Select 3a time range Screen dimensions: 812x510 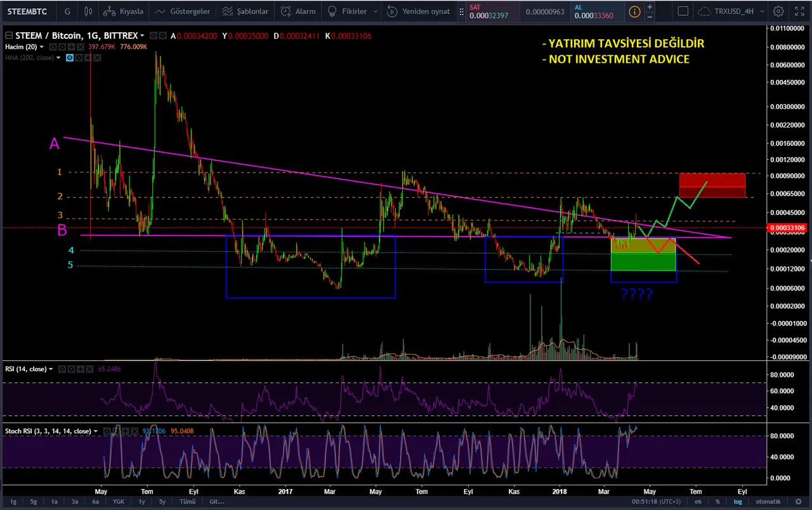(x=75, y=501)
